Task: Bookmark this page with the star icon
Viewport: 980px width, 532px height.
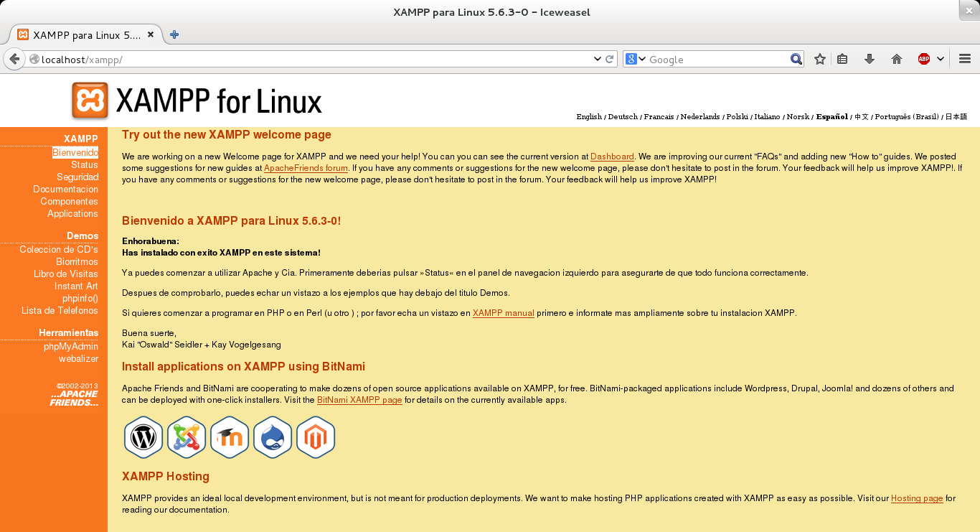Action: [x=820, y=59]
